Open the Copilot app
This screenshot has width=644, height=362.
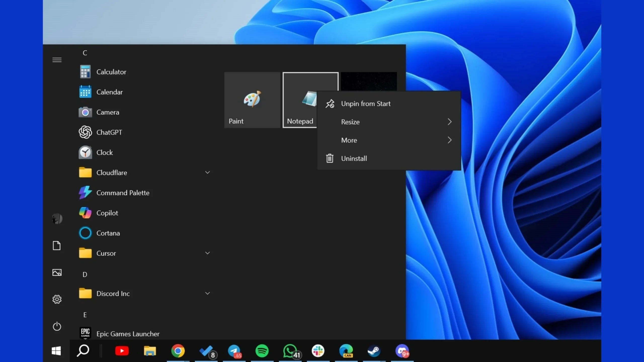coord(145,213)
